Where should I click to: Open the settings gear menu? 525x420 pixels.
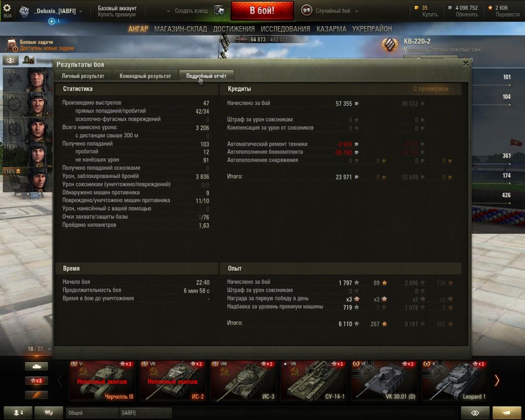(x=7, y=8)
